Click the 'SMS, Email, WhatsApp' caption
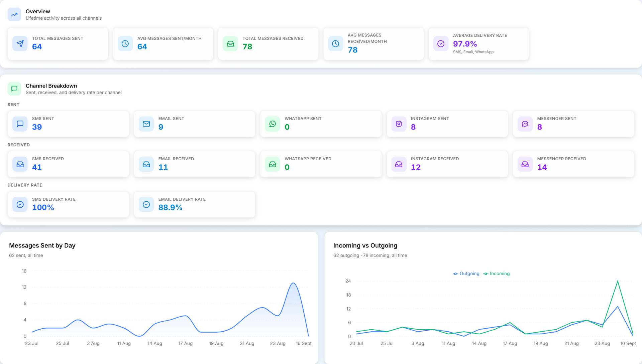 473,52
